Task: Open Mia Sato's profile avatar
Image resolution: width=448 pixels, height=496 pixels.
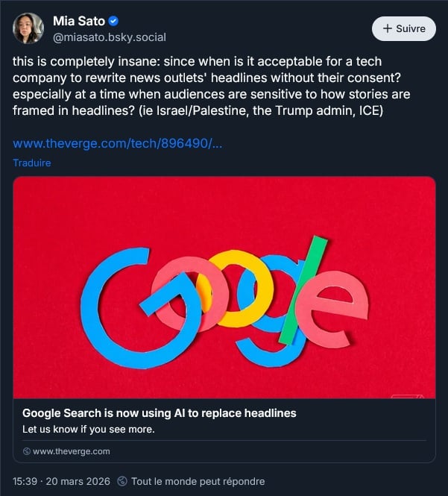Action: click(28, 28)
